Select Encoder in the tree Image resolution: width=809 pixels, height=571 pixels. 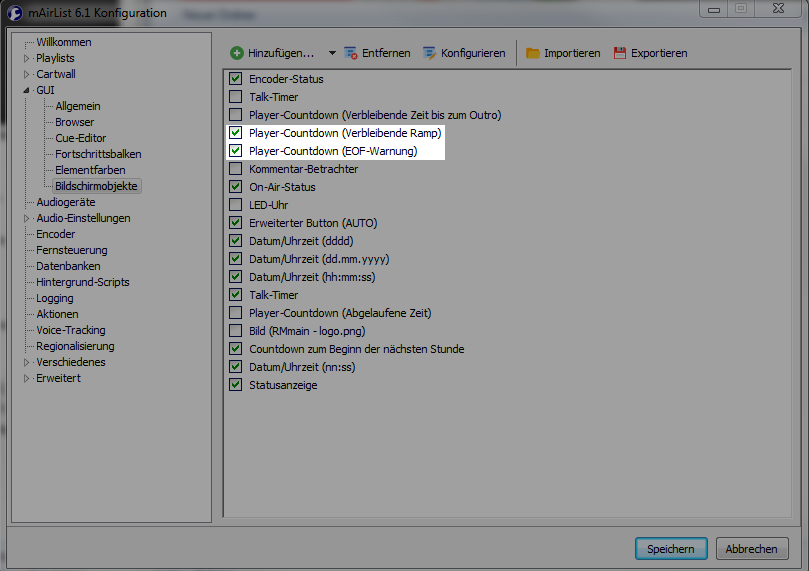[x=55, y=234]
